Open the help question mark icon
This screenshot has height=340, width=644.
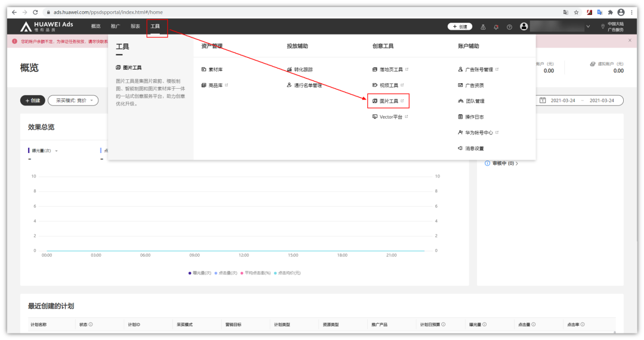point(509,27)
